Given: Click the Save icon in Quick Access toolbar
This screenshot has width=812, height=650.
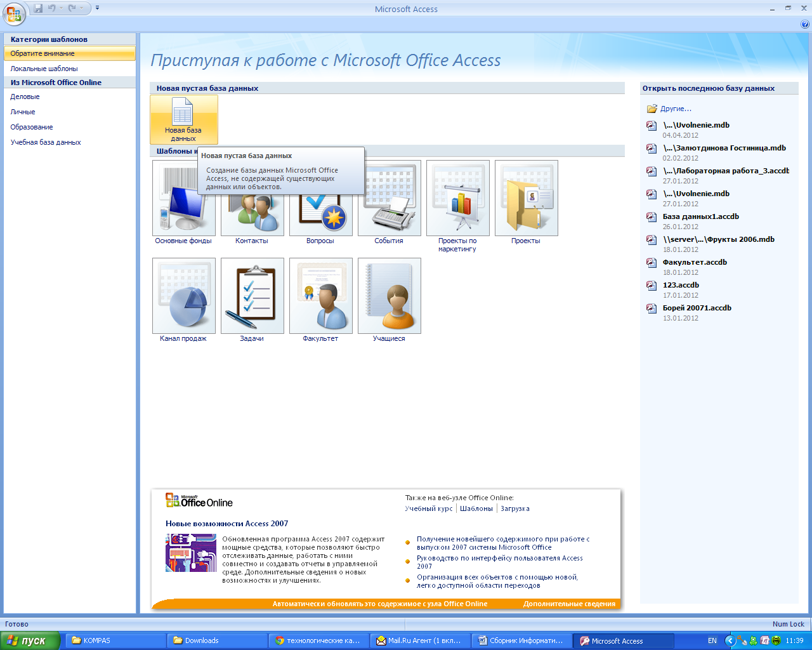Looking at the screenshot, I should point(38,8).
